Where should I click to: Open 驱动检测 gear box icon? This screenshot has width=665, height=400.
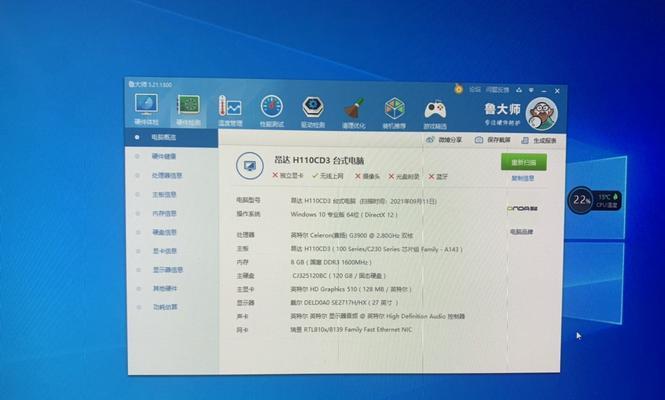click(x=313, y=107)
